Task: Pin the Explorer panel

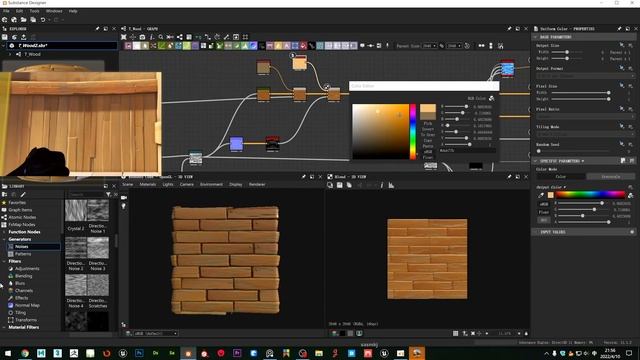Action: pyautogui.click(x=97, y=29)
